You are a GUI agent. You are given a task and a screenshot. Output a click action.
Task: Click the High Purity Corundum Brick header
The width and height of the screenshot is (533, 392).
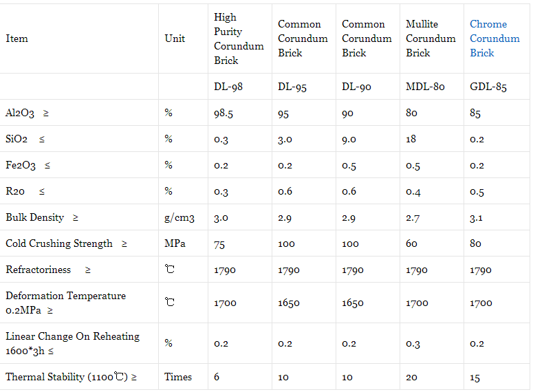(239, 39)
